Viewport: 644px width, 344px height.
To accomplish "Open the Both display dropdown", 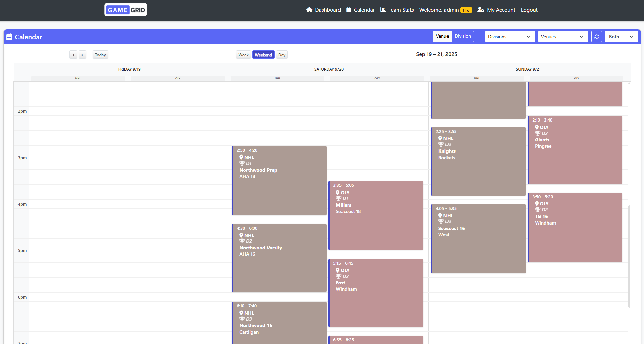I will 620,36.
